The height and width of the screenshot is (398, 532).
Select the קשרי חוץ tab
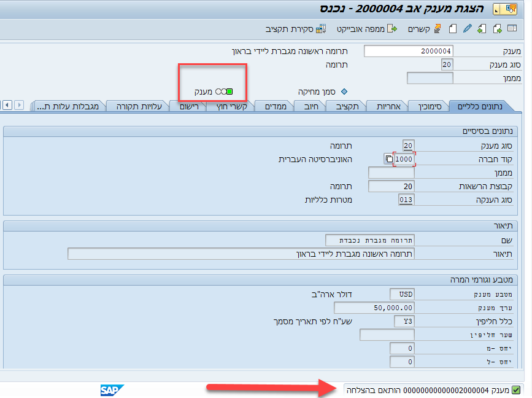(x=232, y=107)
